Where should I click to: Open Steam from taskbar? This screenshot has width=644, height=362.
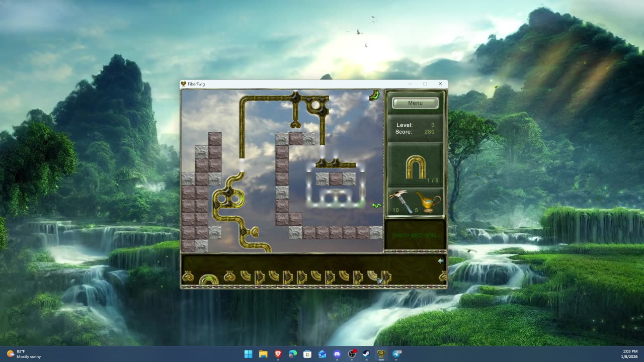[x=367, y=354]
